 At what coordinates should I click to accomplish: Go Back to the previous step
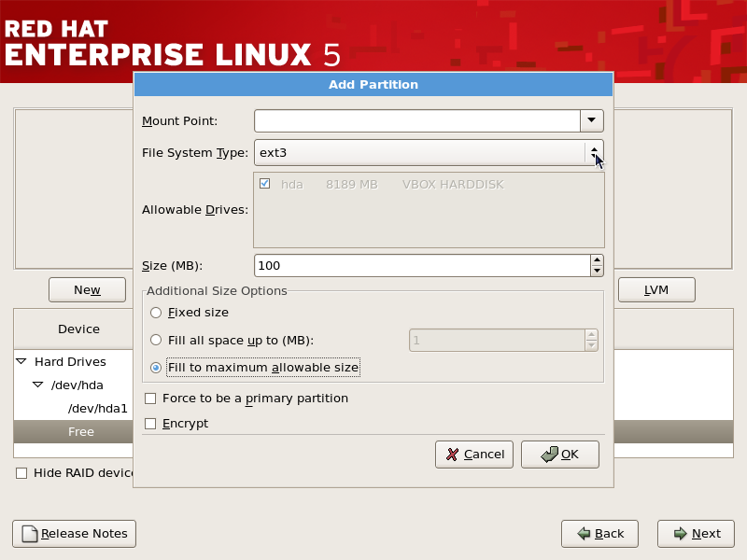(599, 534)
